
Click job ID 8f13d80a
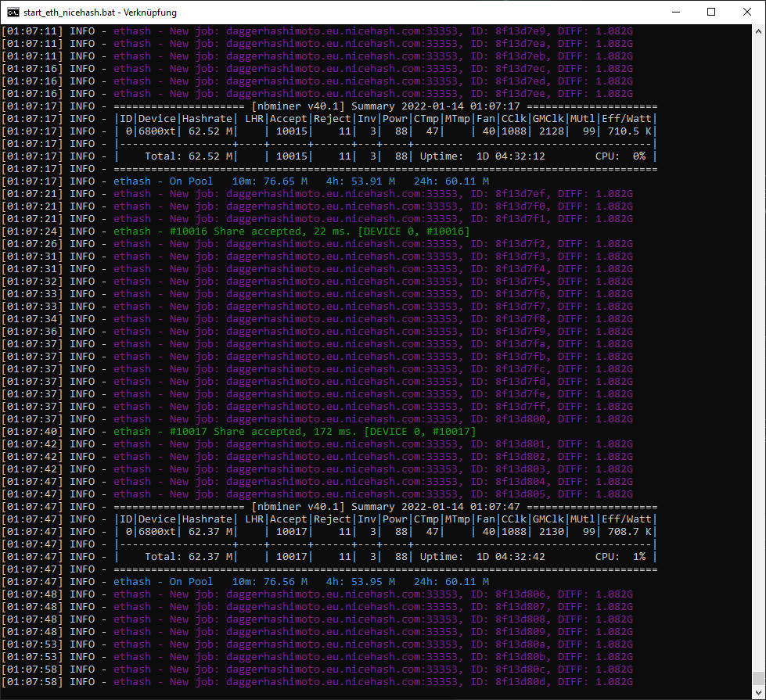pos(522,644)
